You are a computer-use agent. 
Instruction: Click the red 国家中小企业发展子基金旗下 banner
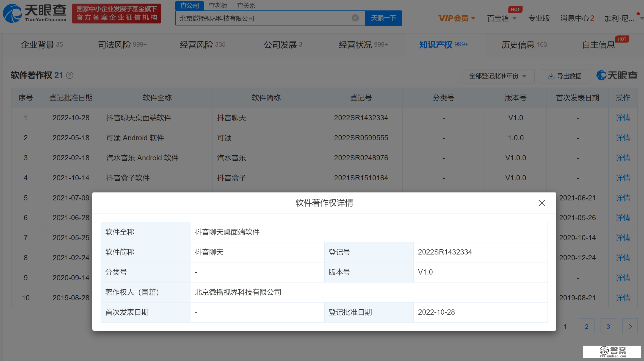click(117, 13)
